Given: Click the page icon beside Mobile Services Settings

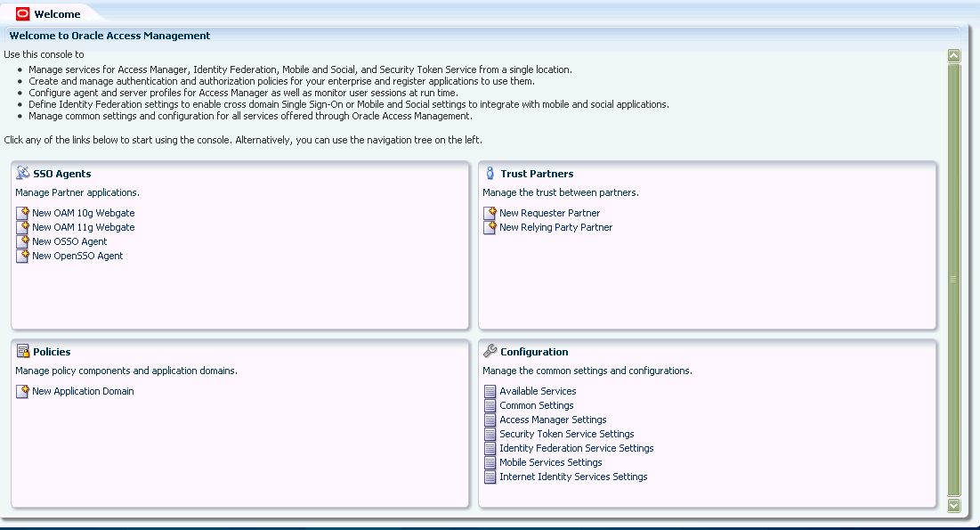Looking at the screenshot, I should [x=490, y=463].
